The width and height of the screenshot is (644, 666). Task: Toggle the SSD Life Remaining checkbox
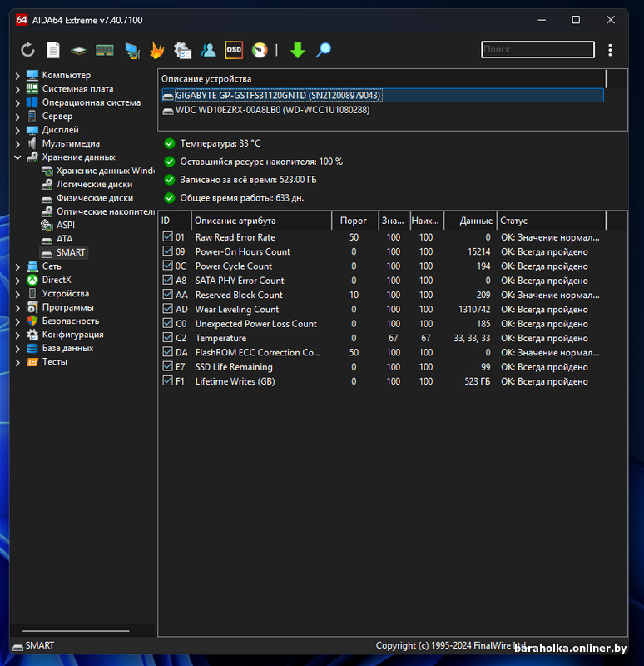(167, 367)
